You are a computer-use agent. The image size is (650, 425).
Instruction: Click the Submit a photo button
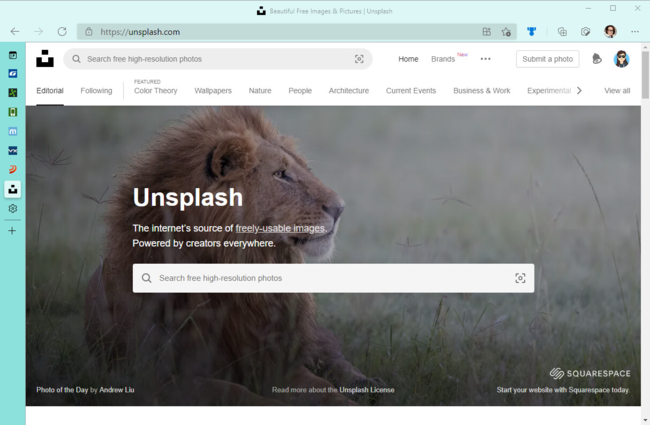pos(548,59)
